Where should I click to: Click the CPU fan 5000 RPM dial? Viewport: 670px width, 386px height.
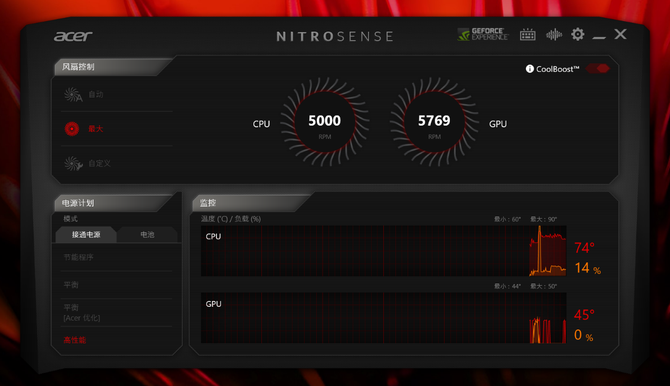tap(325, 122)
